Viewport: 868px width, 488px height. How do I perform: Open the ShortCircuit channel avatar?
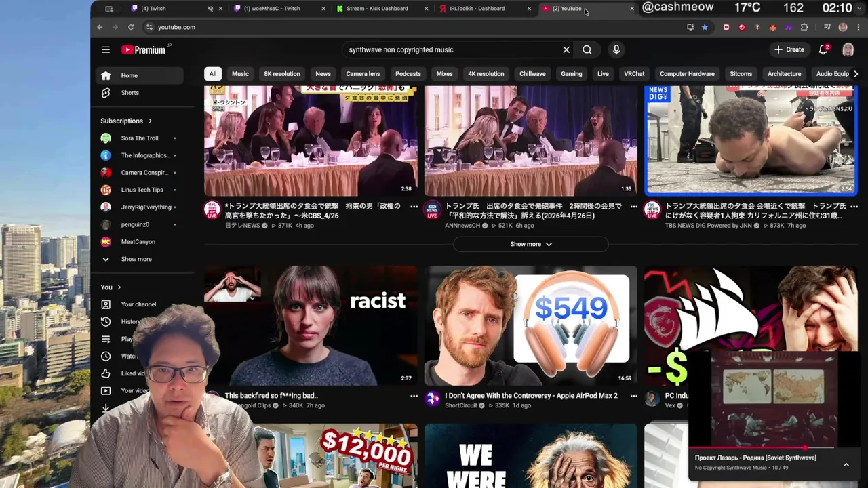[x=433, y=399]
